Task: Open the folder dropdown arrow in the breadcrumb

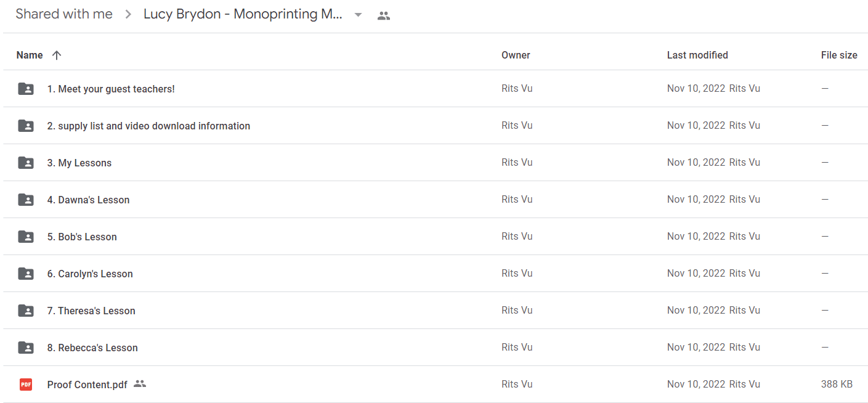Action: tap(358, 15)
